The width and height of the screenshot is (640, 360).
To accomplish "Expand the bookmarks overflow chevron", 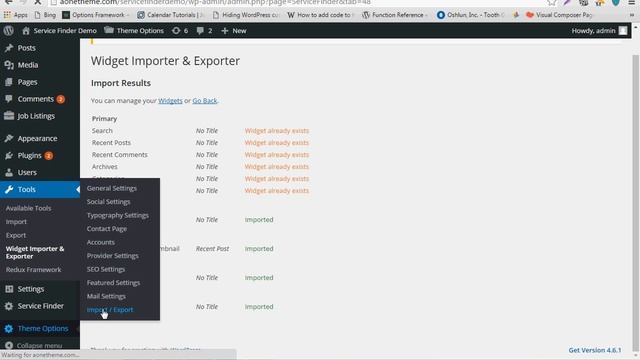I will tap(632, 15).
